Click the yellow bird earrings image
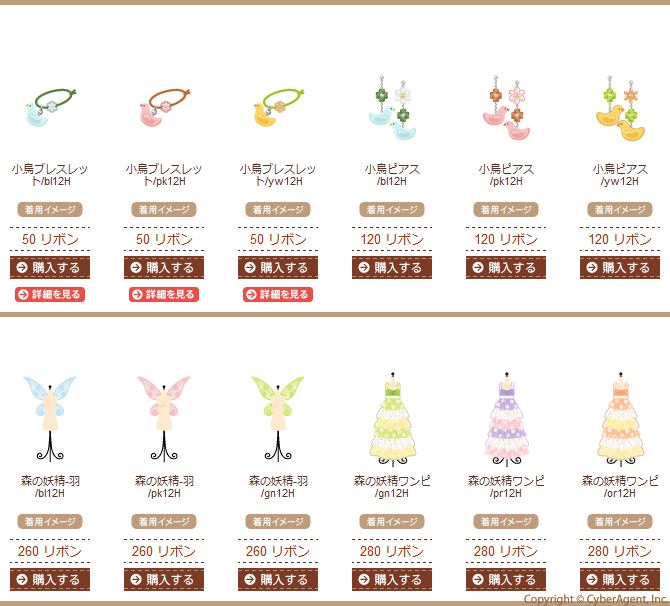This screenshot has height=606, width=670. (x=620, y=108)
